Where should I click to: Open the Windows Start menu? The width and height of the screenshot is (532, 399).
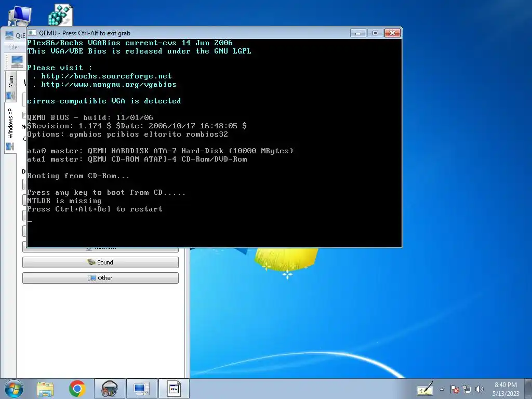click(14, 389)
